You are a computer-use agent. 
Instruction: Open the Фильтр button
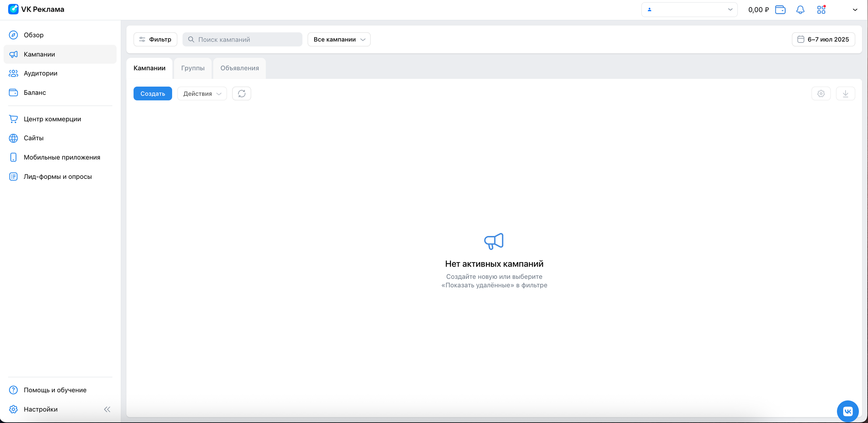coord(155,39)
